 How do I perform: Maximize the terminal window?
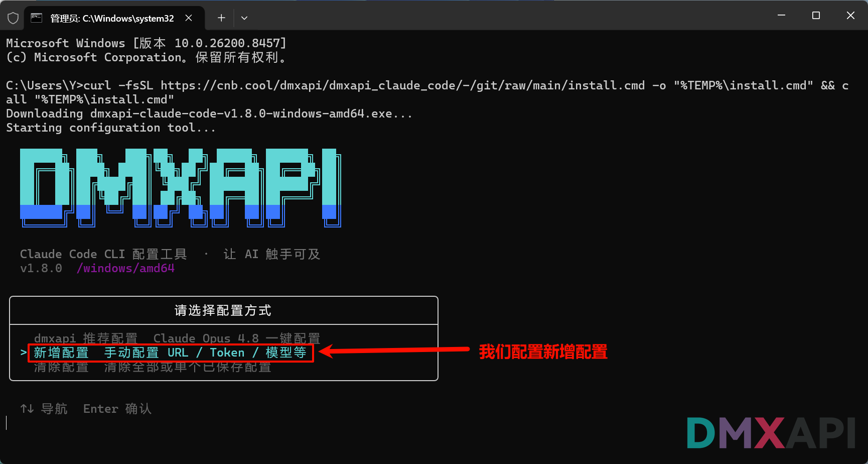click(x=816, y=16)
